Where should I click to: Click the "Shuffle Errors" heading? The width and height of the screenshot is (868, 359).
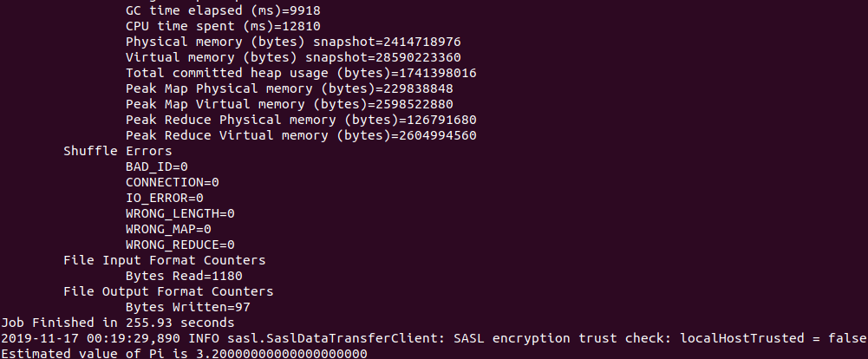point(117,151)
